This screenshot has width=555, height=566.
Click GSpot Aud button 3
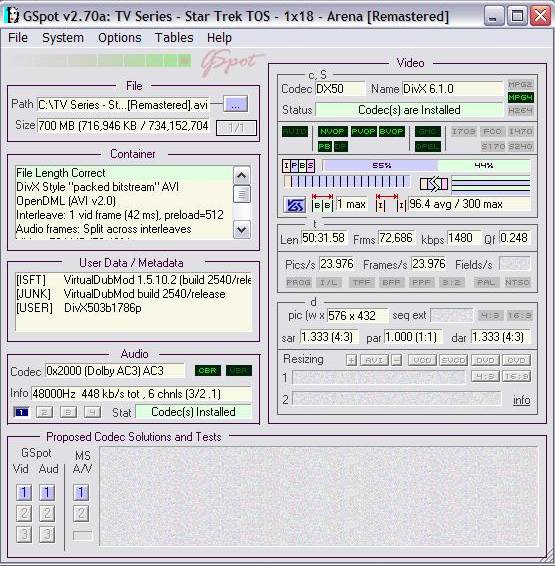click(47, 535)
